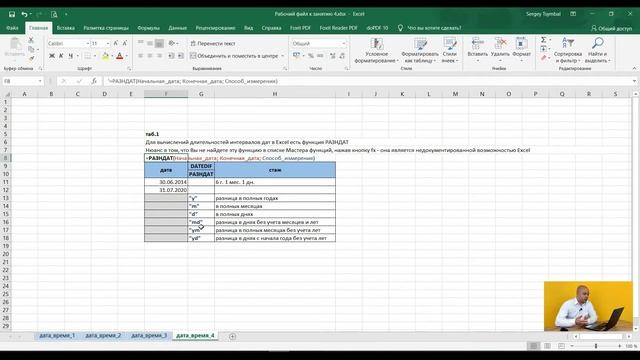
Task: Align cell text right
Action: click(159, 56)
